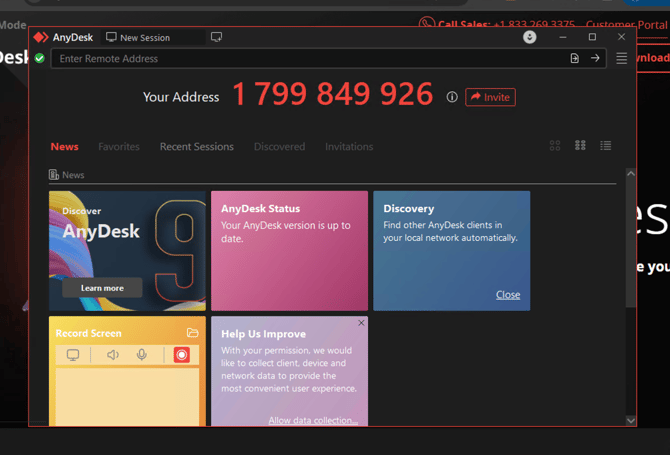Open recordings folder icon in Record Screen
Viewport: 670px width, 455px height.
[192, 333]
